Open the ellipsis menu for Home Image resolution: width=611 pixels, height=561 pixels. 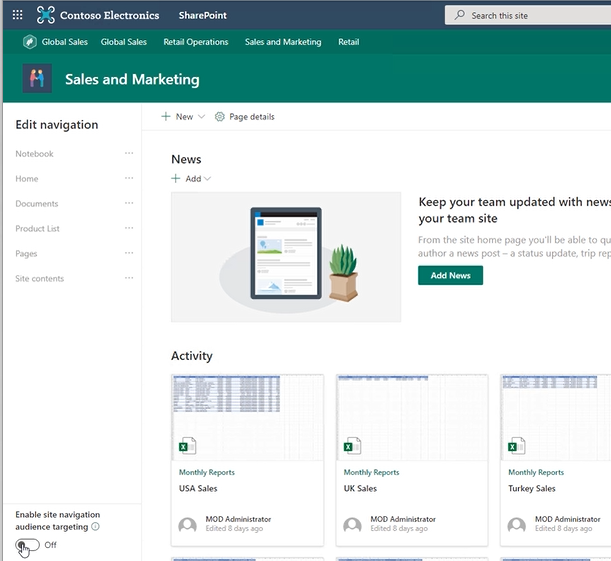tap(129, 178)
